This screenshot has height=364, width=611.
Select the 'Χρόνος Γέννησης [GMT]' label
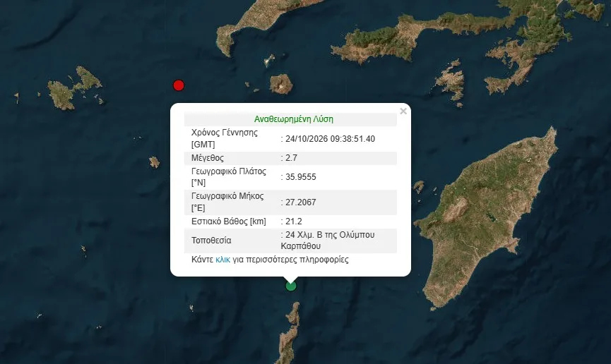[x=225, y=138]
